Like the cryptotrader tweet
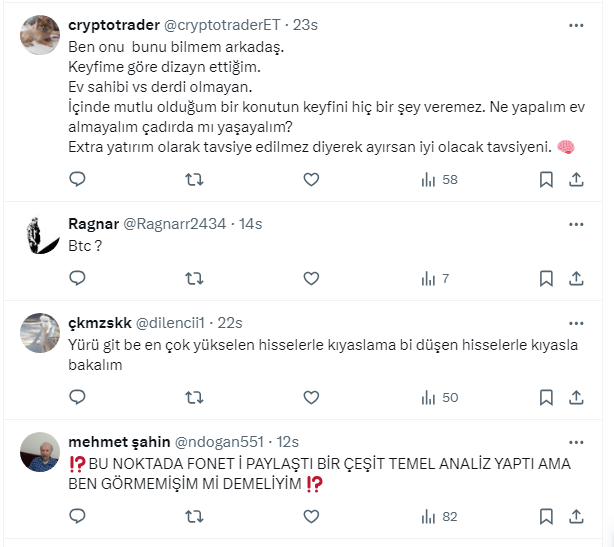This screenshot has height=547, width=614. (x=311, y=180)
